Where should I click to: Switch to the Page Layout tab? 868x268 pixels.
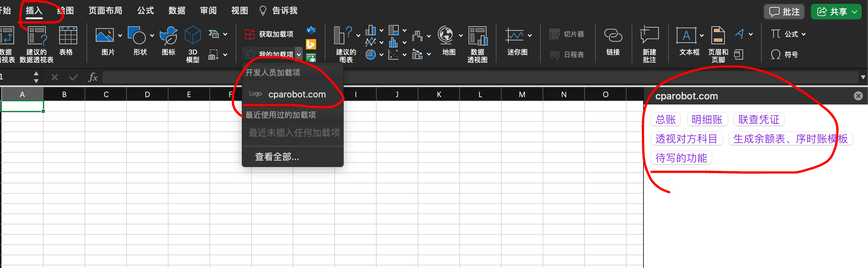tap(105, 11)
